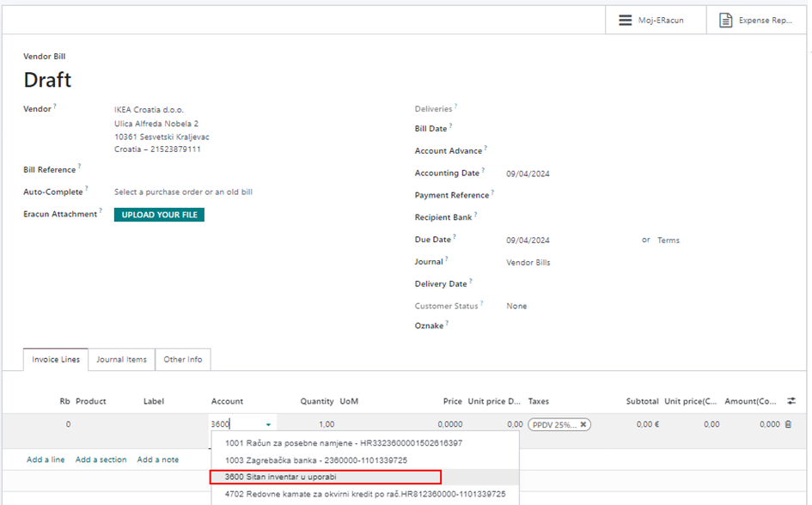Open the Expense Report stat button
Image resolution: width=812 pixels, height=505 pixels.
(x=755, y=20)
